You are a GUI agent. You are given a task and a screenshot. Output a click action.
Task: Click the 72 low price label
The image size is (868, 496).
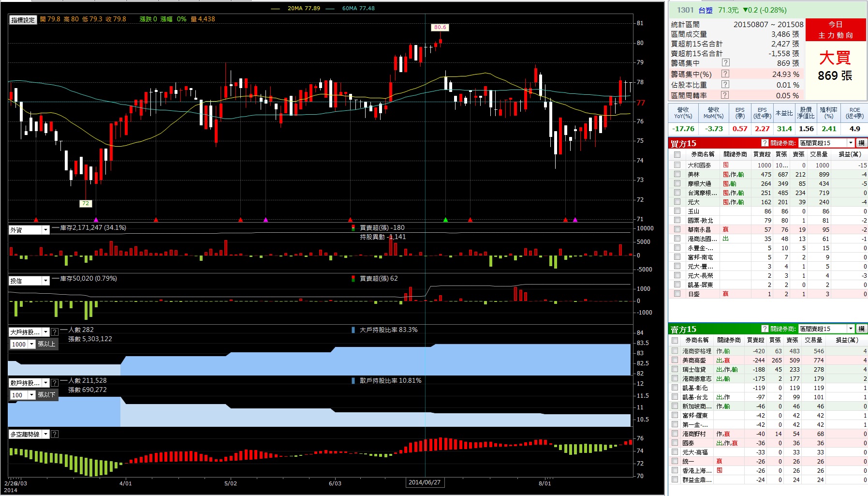(x=86, y=203)
